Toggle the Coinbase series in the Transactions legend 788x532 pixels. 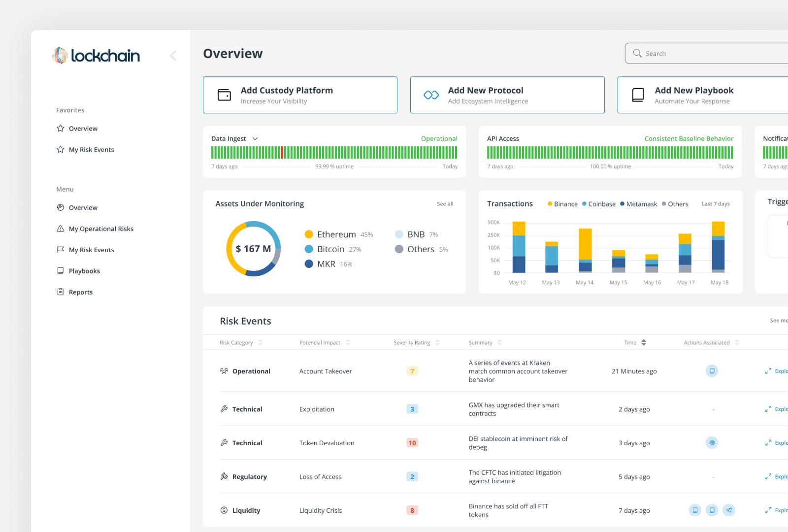(599, 203)
